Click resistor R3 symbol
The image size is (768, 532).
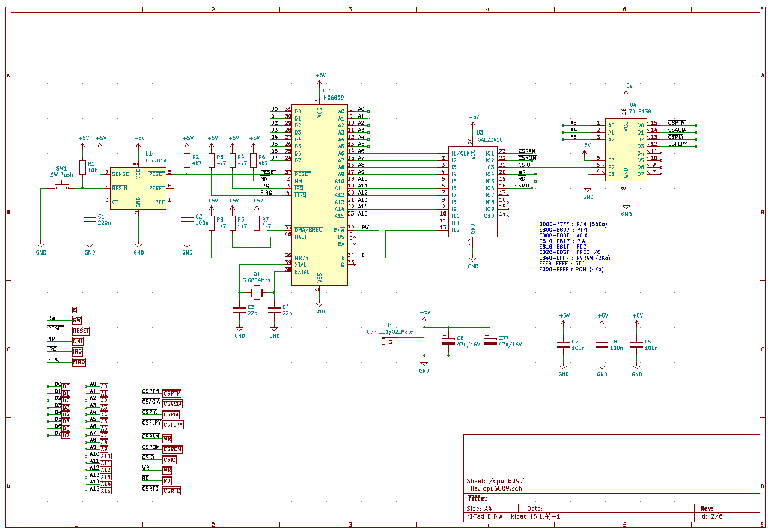coord(212,160)
